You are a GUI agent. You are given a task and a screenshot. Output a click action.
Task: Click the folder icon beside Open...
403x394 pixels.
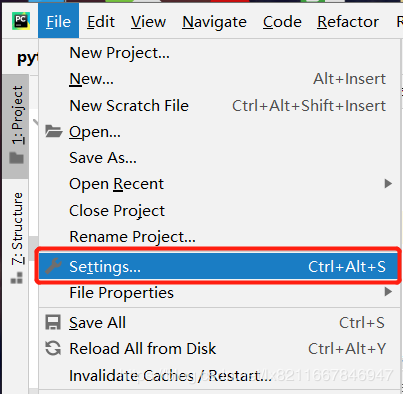point(54,131)
